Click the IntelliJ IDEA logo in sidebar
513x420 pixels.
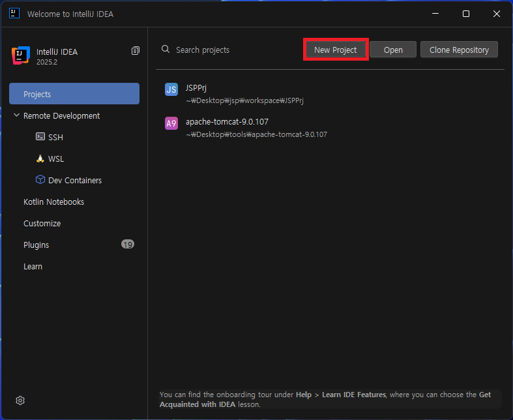click(x=21, y=55)
